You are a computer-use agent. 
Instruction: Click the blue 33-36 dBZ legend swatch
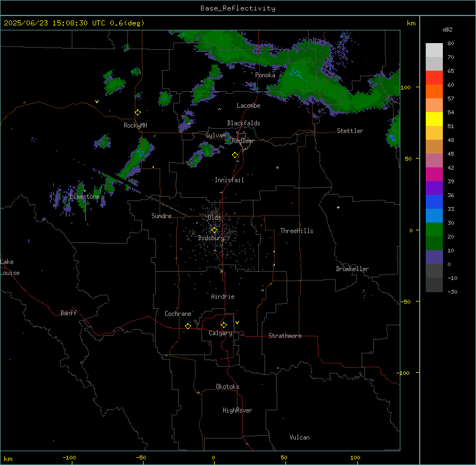434,202
